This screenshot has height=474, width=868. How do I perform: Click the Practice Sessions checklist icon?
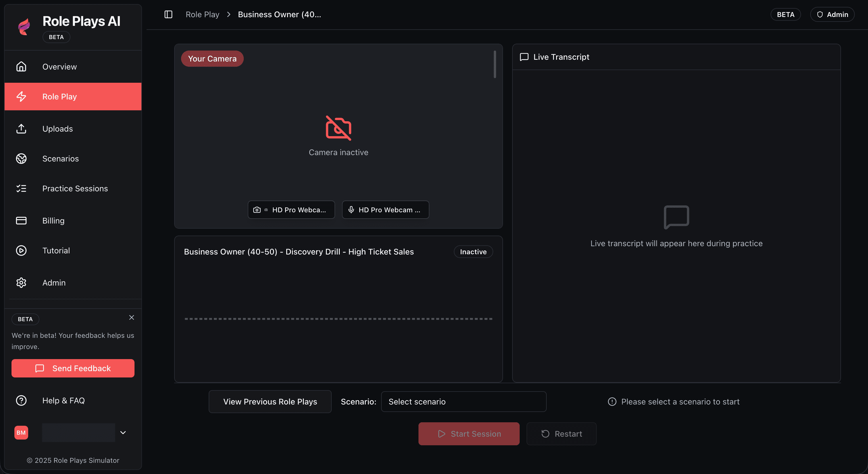(x=21, y=189)
